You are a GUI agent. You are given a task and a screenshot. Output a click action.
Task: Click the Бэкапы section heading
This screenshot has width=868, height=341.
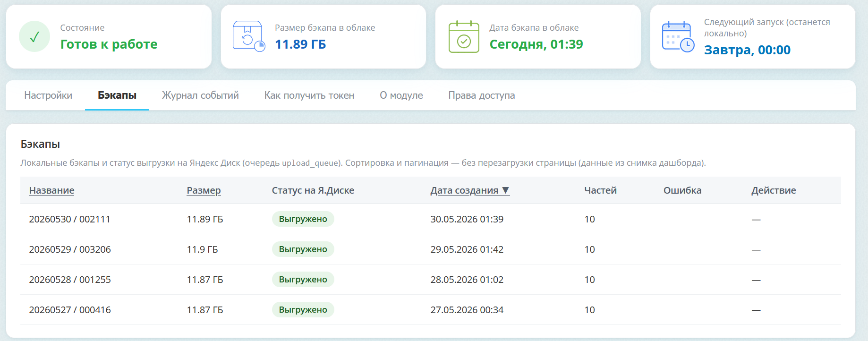click(x=40, y=144)
